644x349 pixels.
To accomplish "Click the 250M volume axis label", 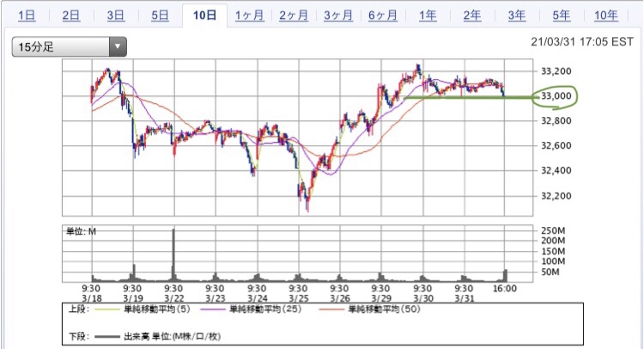I will (553, 230).
